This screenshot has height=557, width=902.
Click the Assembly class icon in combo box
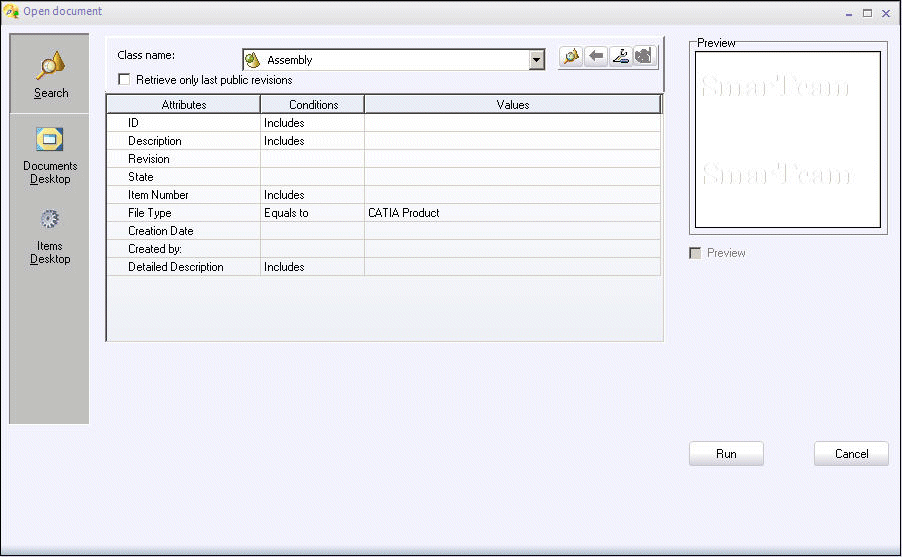point(253,60)
